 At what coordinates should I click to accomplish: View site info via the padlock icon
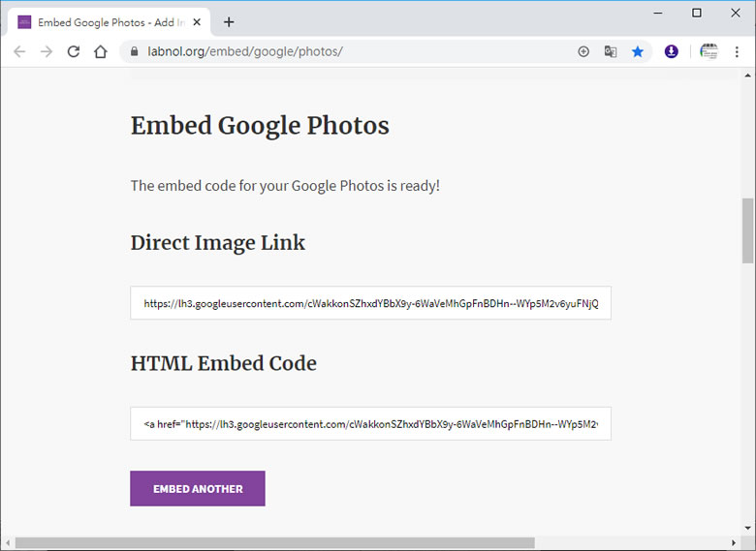(135, 52)
